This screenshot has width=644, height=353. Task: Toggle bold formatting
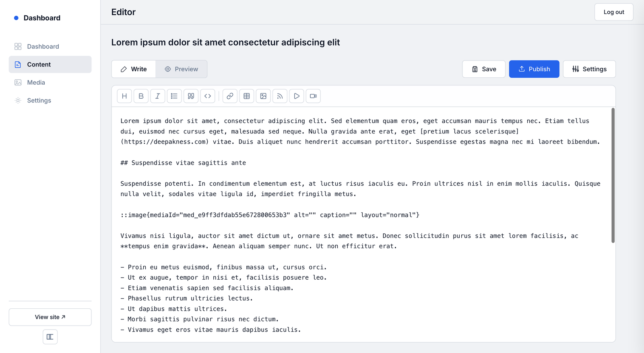[x=141, y=96]
